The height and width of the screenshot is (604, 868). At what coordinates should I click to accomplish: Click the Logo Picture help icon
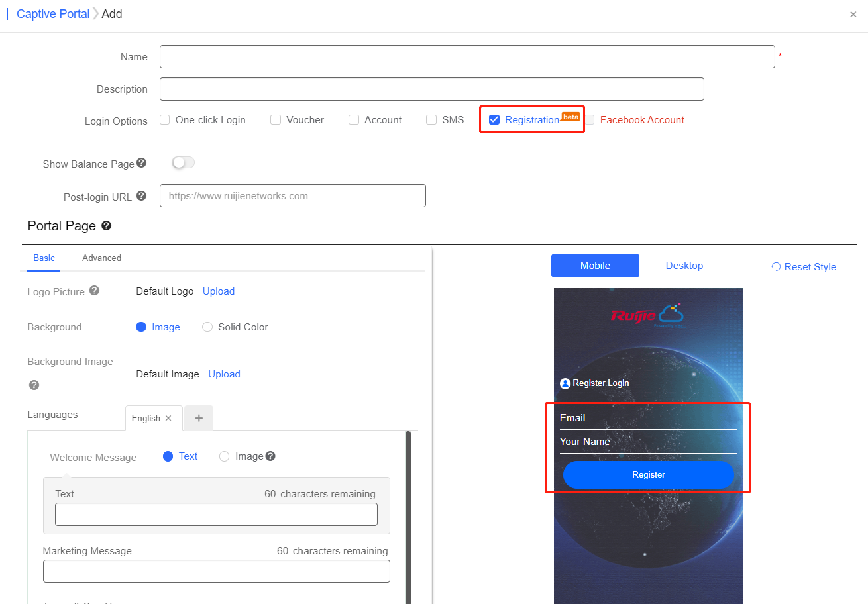pos(94,291)
